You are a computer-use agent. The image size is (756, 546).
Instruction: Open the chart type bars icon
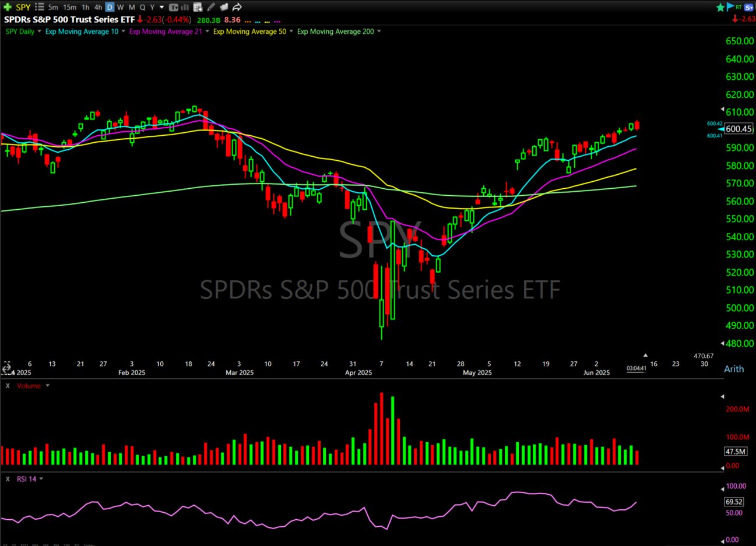tap(185, 7)
